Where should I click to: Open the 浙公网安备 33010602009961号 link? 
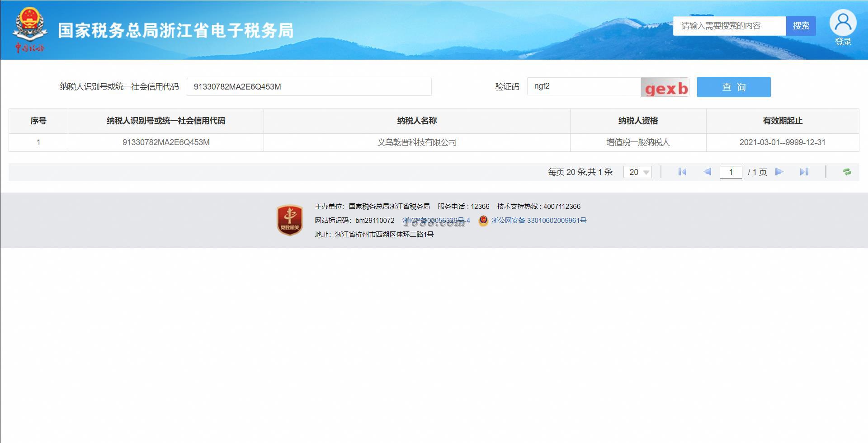(x=539, y=221)
